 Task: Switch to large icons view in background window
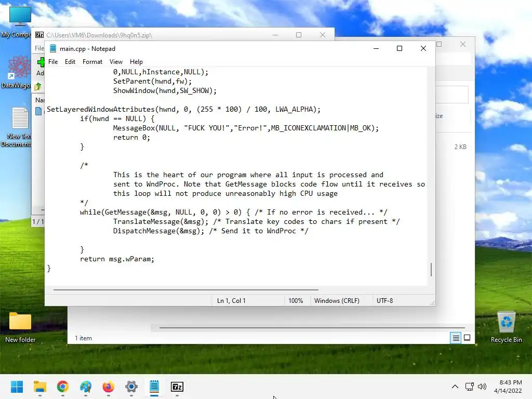click(467, 338)
